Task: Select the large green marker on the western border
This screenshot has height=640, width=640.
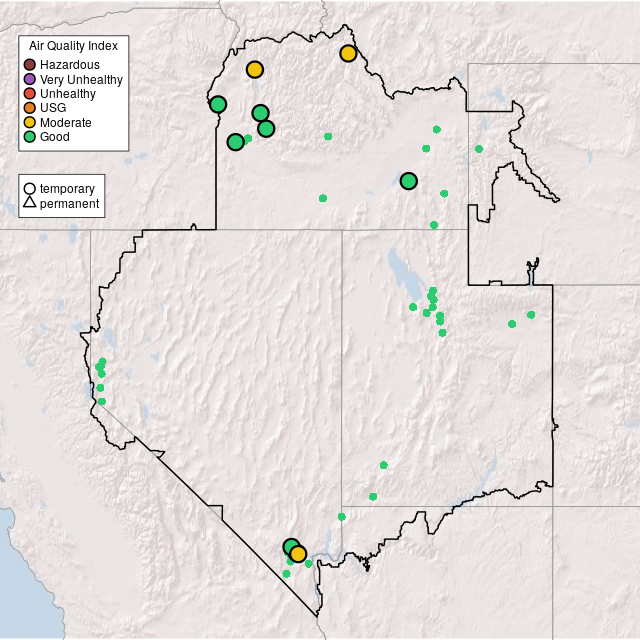Action: coord(218,104)
